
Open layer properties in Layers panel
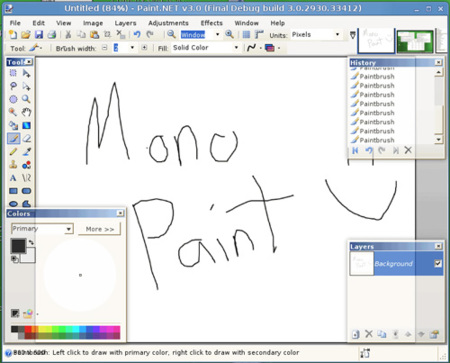point(434,334)
